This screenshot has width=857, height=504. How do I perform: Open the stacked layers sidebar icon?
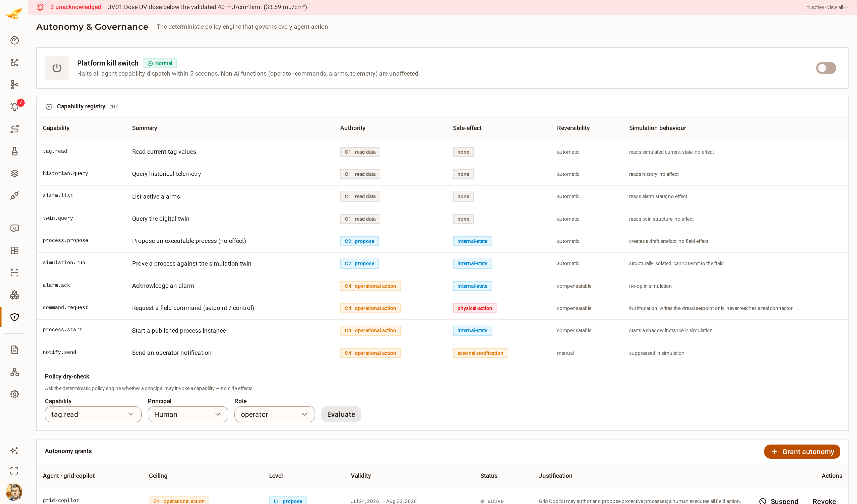14,173
